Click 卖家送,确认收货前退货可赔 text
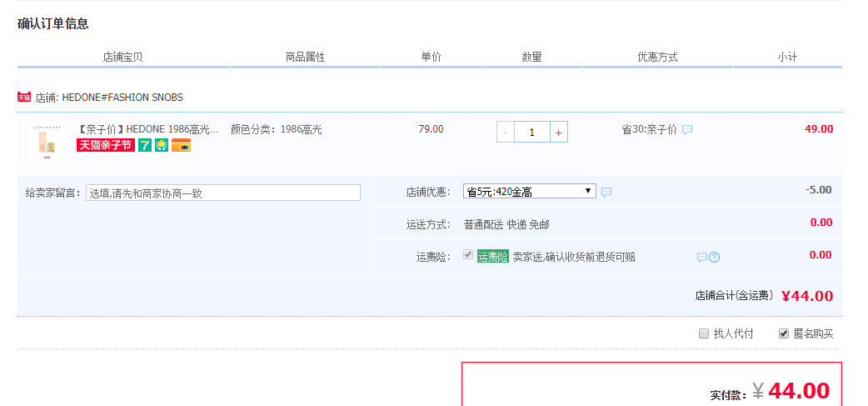Viewport: 868px width, 406px height. point(574,257)
